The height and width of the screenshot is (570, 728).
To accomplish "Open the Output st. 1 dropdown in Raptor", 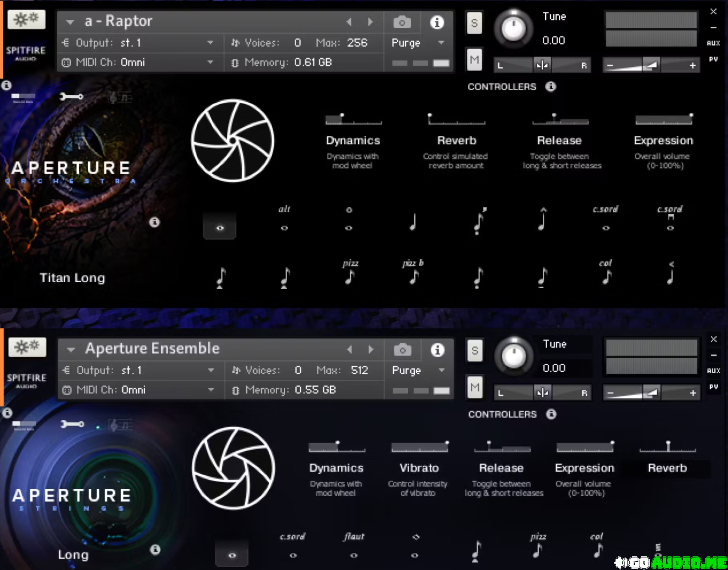I will [210, 43].
